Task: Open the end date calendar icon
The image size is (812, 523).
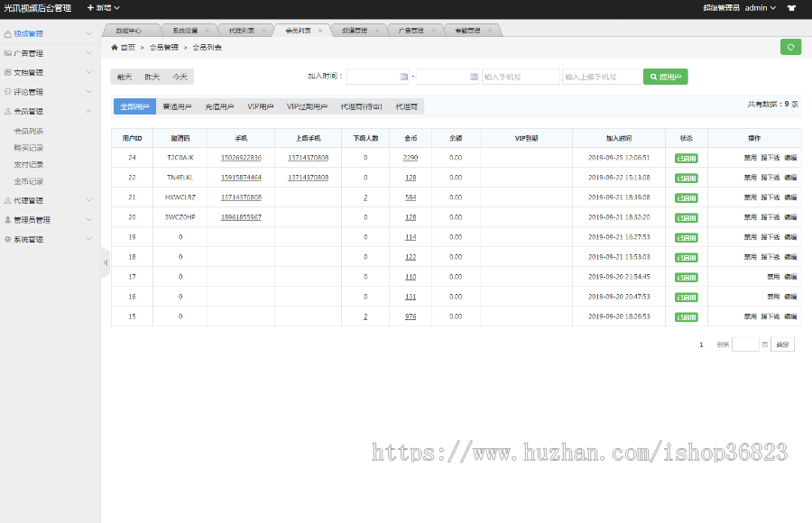Action: tap(474, 77)
